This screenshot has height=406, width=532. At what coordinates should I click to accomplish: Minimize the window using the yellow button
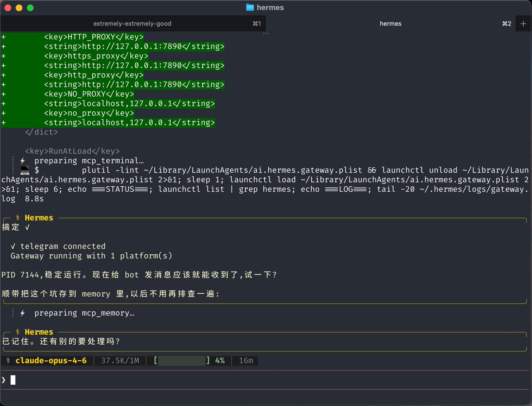19,8
